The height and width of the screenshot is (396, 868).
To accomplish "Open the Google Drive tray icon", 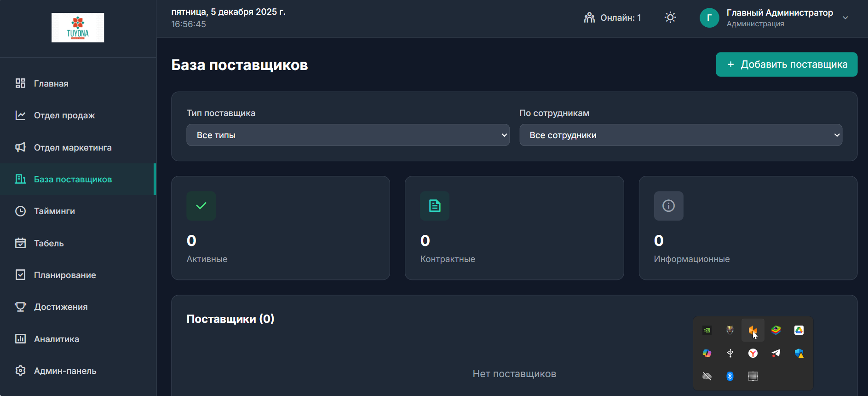I will 799,330.
